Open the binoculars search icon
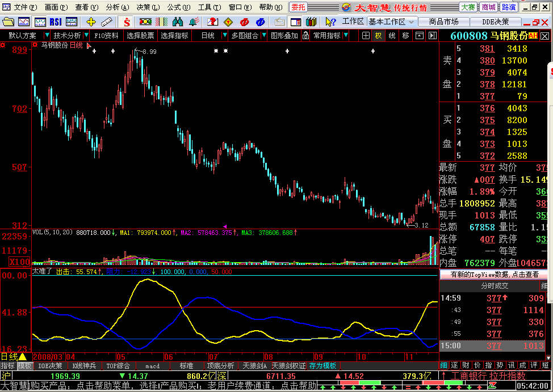553x392 pixels. pos(177,22)
